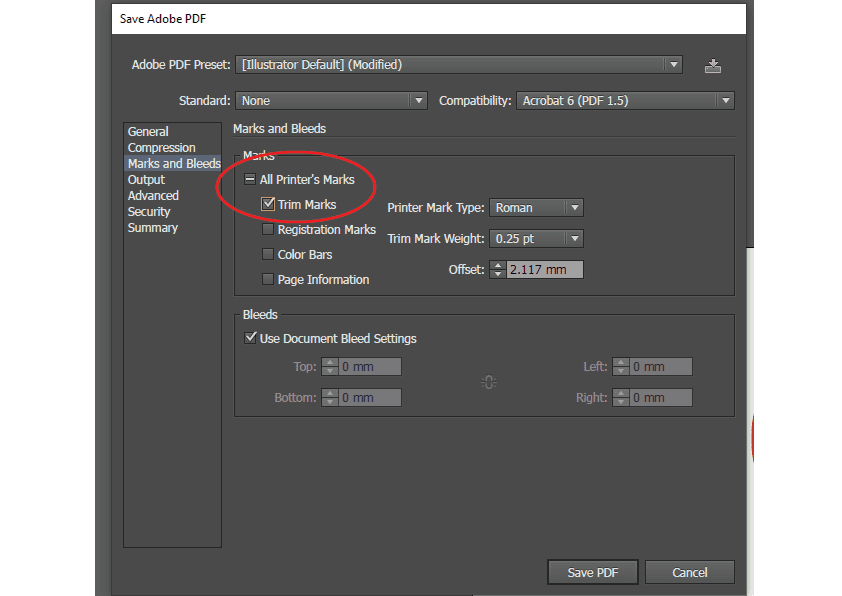Toggle All Printer's Marks checkbox

[250, 179]
